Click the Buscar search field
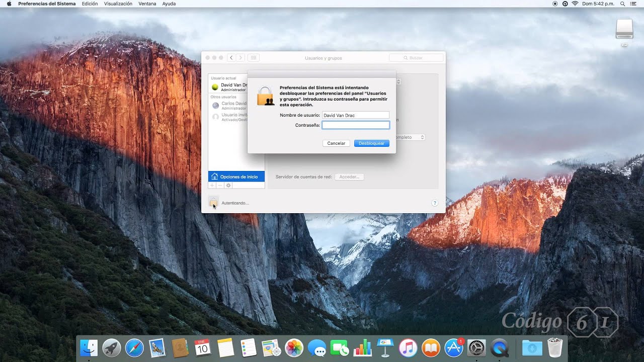The image size is (644, 362). click(x=416, y=58)
